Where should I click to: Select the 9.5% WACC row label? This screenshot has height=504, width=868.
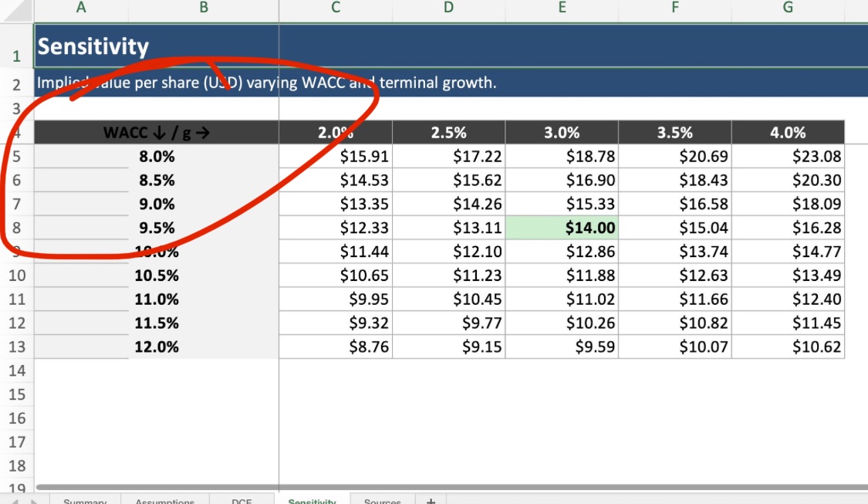[x=157, y=228]
